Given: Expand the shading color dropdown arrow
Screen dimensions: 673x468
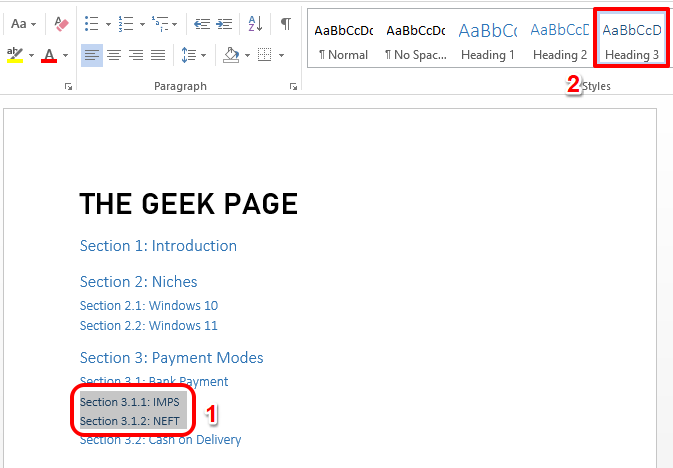Looking at the screenshot, I should click(x=247, y=55).
